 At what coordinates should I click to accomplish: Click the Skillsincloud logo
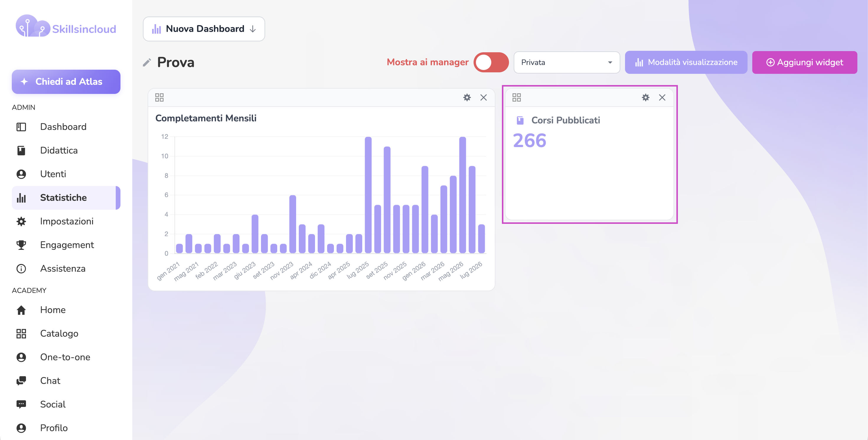[x=66, y=26]
